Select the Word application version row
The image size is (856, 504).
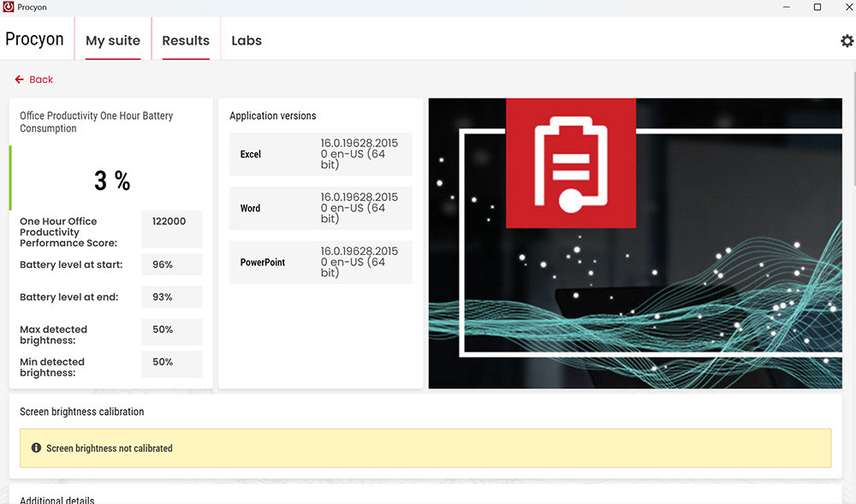320,208
